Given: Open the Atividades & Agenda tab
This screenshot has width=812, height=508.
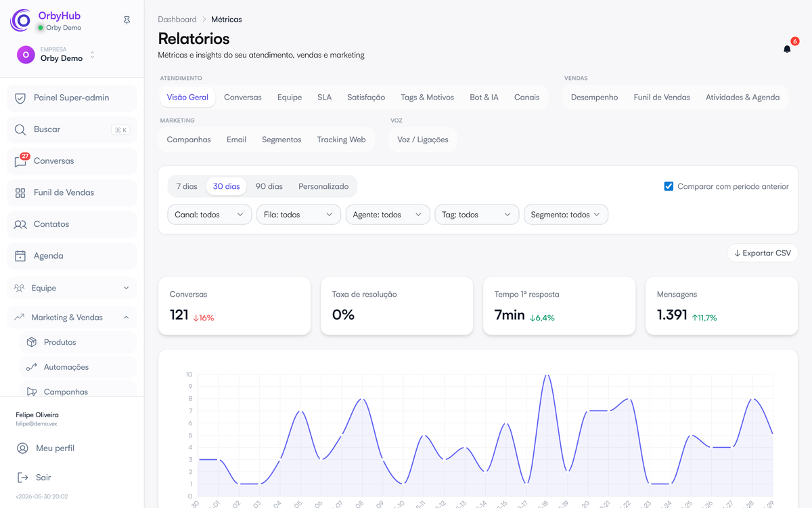Looking at the screenshot, I should coord(742,98).
